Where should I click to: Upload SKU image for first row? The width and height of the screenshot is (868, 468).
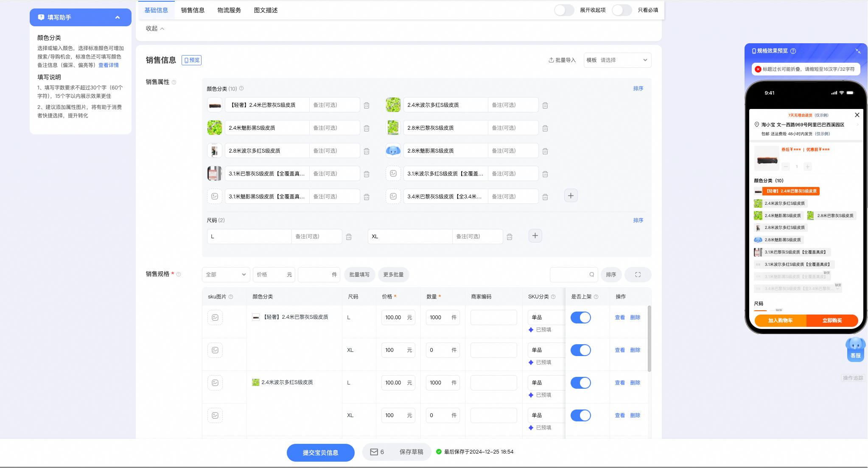tap(215, 318)
